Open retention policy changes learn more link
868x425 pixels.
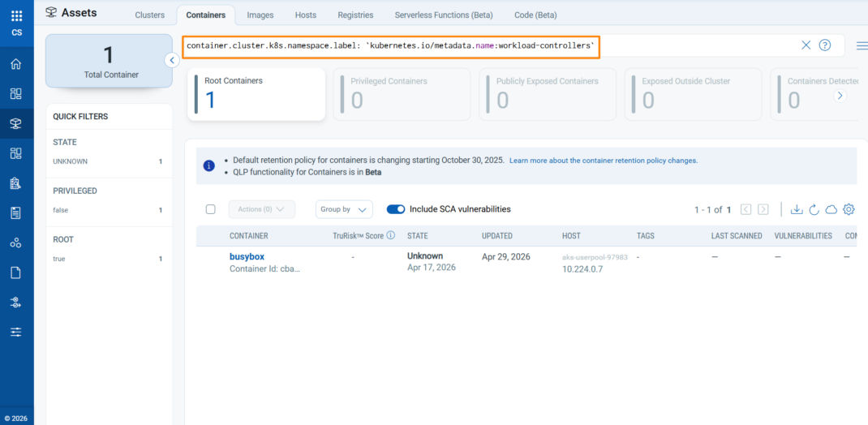click(x=604, y=161)
